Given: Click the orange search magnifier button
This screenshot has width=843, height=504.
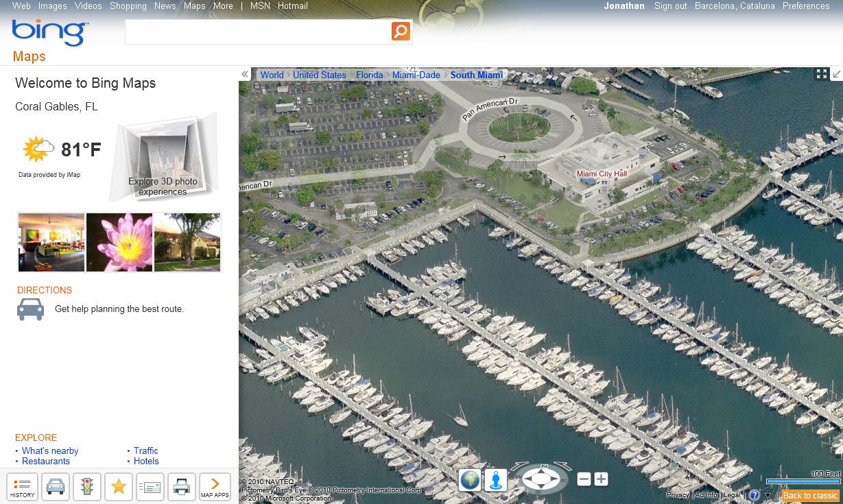Looking at the screenshot, I should (401, 31).
